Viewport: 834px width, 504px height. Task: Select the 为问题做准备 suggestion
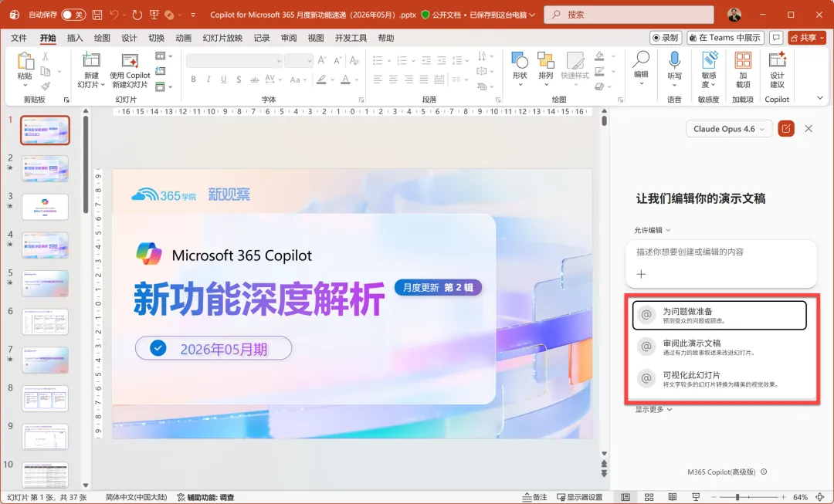[720, 315]
